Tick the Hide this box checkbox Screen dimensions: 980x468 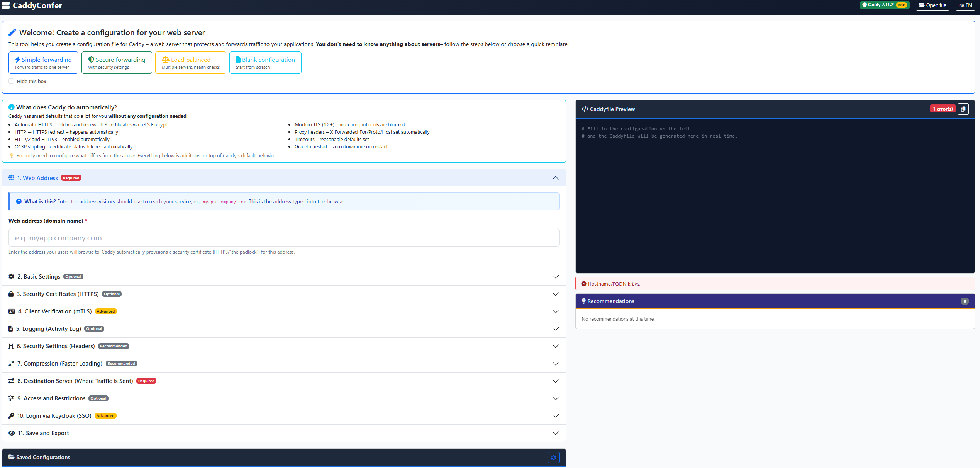(x=11, y=81)
